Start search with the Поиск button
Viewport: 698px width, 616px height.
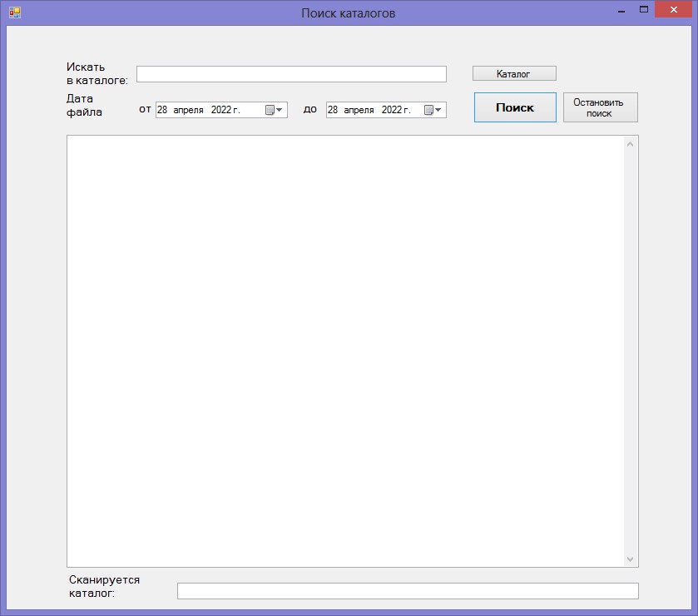point(515,107)
